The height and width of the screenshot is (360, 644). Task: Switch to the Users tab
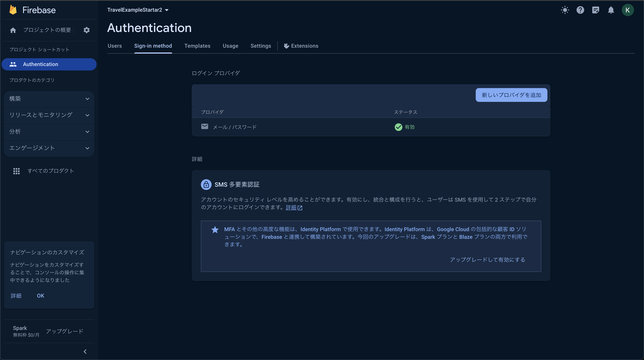(x=115, y=46)
